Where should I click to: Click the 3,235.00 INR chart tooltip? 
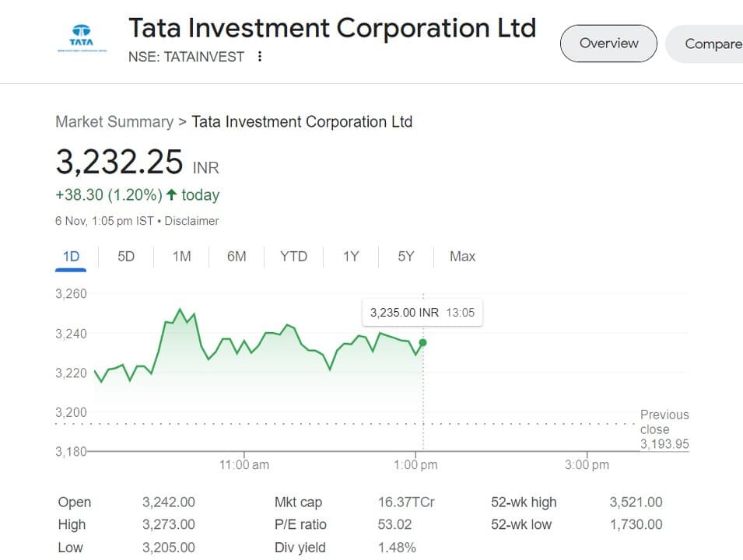(x=422, y=313)
